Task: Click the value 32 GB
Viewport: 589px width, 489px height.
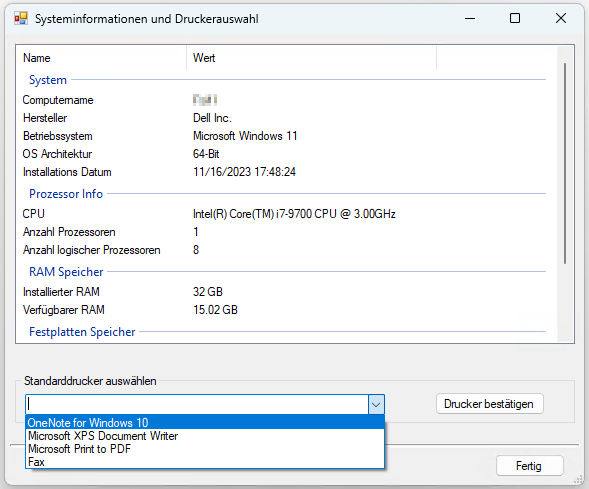Action: 208,292
